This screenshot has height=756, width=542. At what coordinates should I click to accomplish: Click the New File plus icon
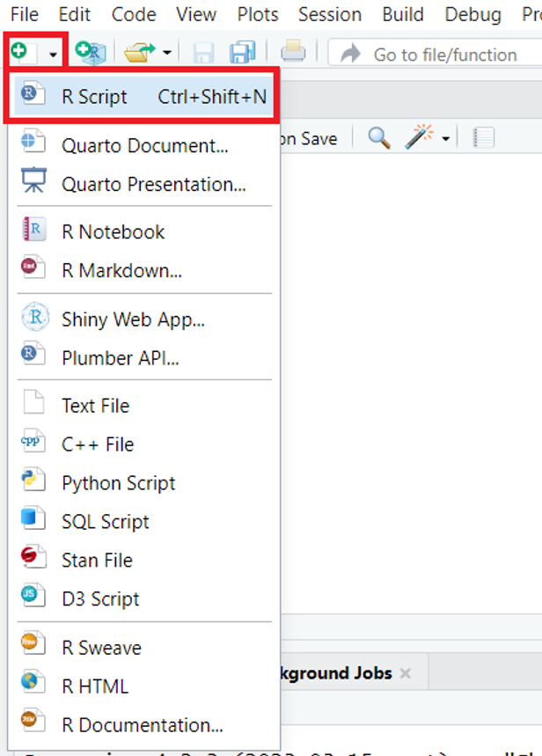point(24,51)
